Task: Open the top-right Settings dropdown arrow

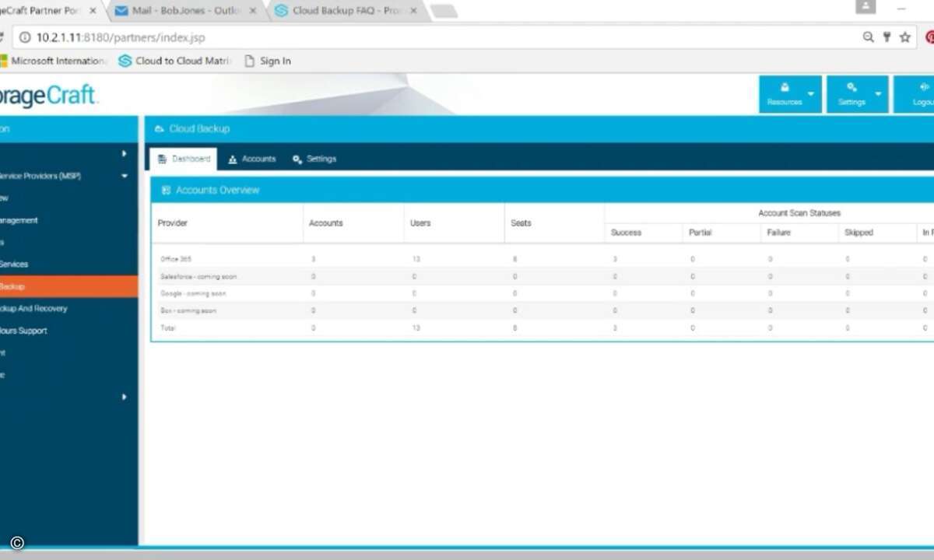Action: pos(878,94)
